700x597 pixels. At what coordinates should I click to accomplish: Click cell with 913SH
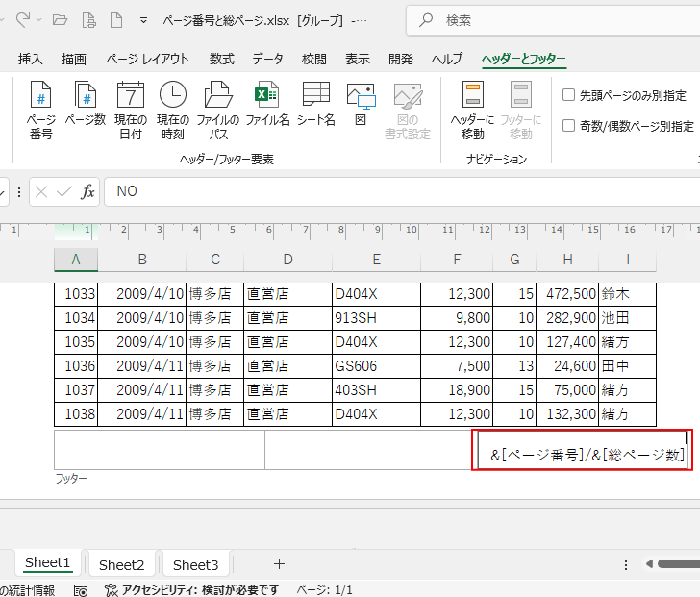[376, 318]
